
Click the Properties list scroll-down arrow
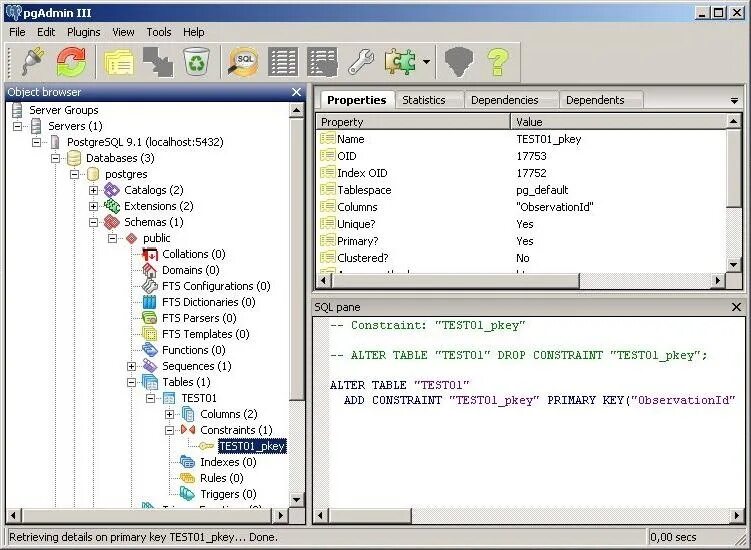[733, 264]
